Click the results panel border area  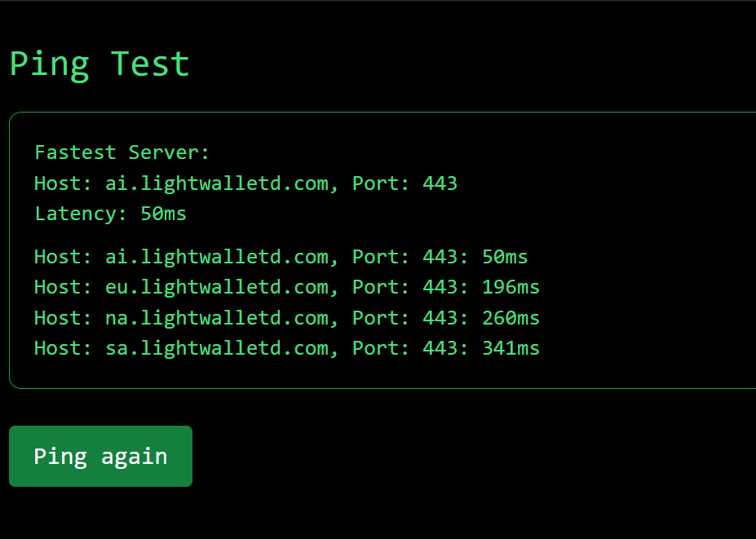11,245
